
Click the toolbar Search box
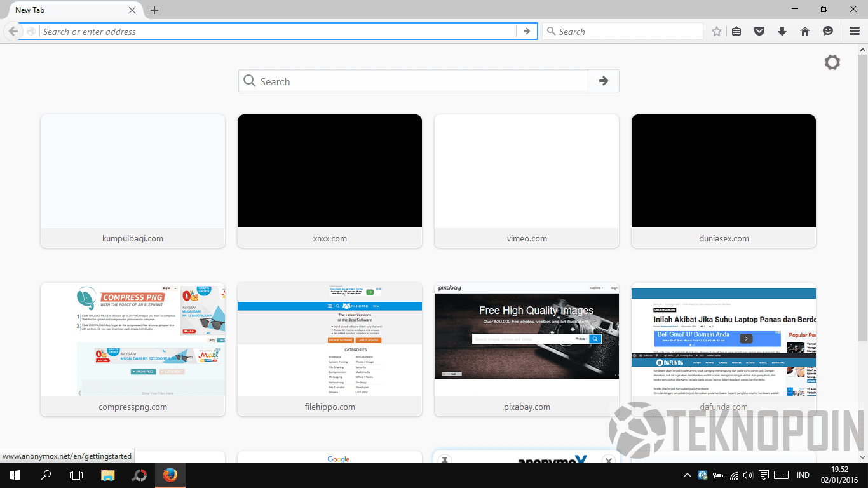(x=623, y=31)
